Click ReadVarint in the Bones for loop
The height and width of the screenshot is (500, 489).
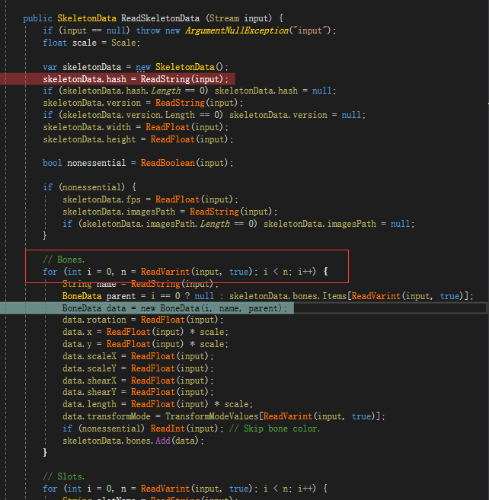[165, 272]
